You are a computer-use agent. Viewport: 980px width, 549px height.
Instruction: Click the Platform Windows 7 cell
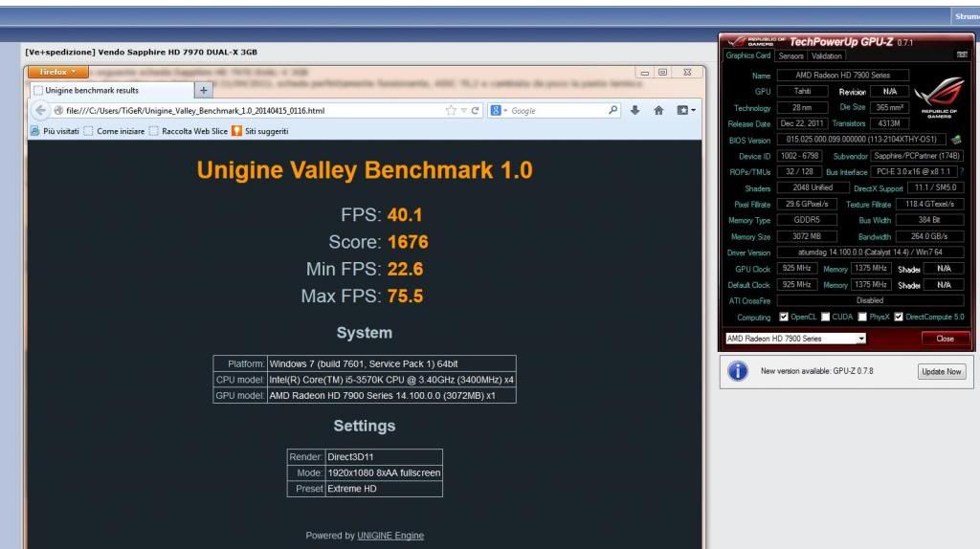(391, 363)
